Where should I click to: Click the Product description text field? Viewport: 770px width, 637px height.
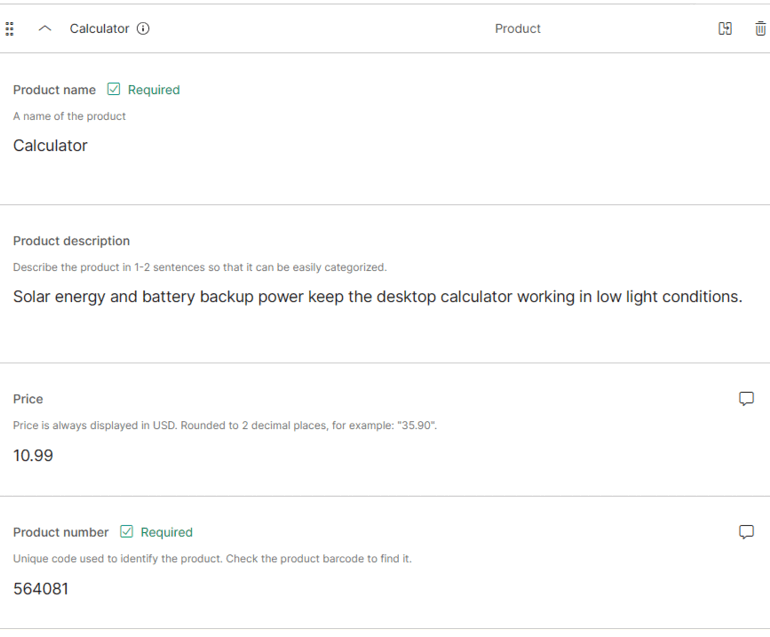click(377, 297)
